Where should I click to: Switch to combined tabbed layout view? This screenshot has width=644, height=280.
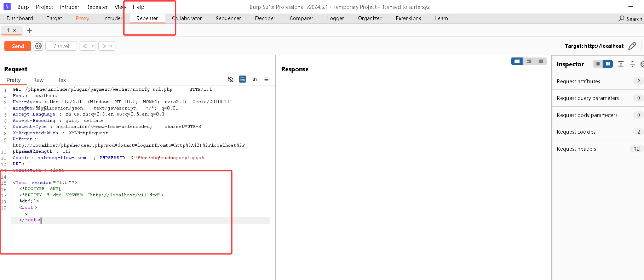point(541,61)
